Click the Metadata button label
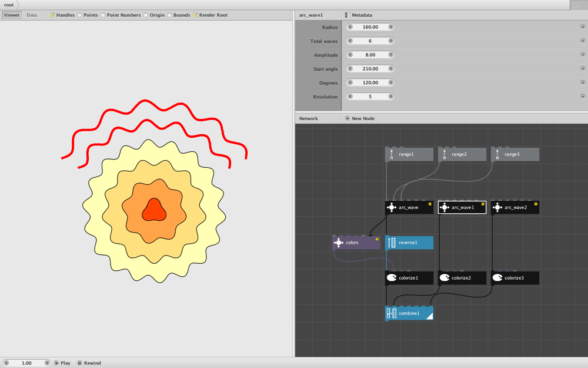The height and width of the screenshot is (368, 588). (x=362, y=15)
